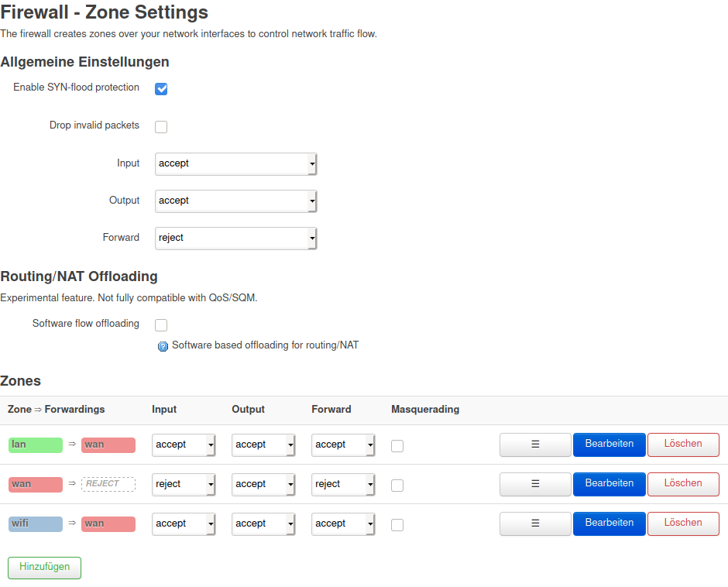Open the general Input policy dropdown
Viewport: 728px width, 587px height.
[236, 164]
